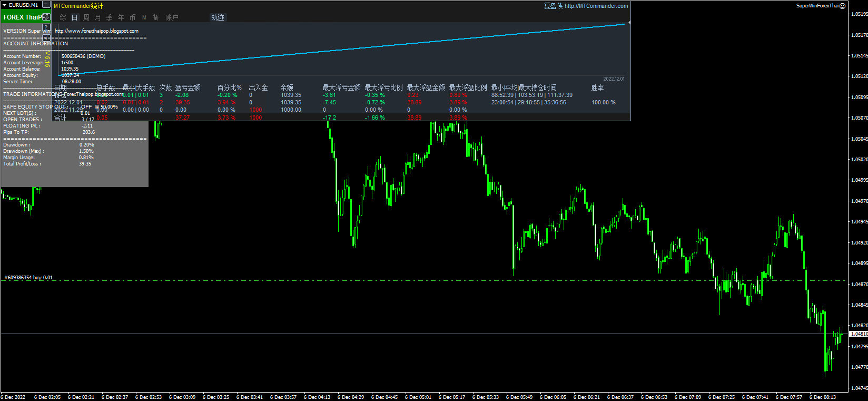Select the 季 quarterly statistics icon
868x401 pixels.
tap(110, 17)
